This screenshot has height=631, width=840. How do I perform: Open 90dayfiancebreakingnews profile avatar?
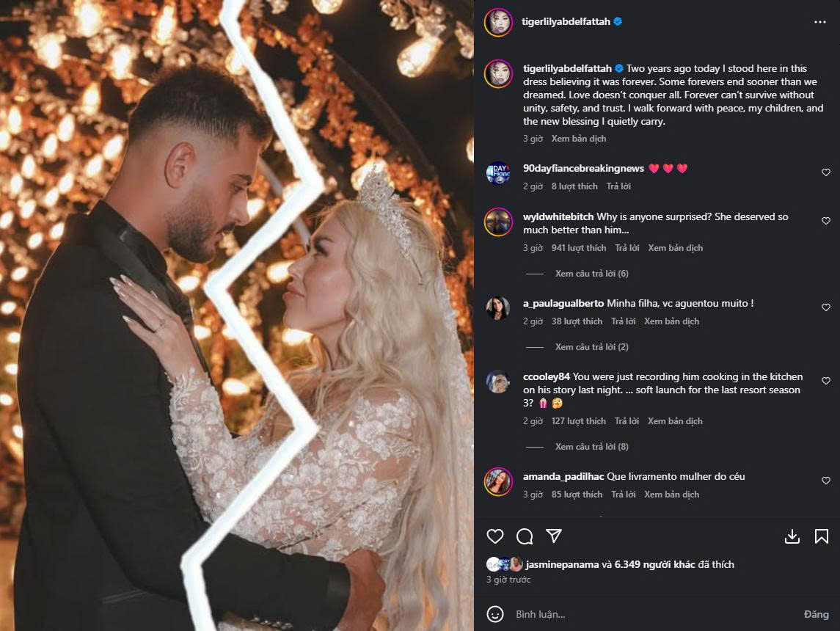[x=497, y=173]
